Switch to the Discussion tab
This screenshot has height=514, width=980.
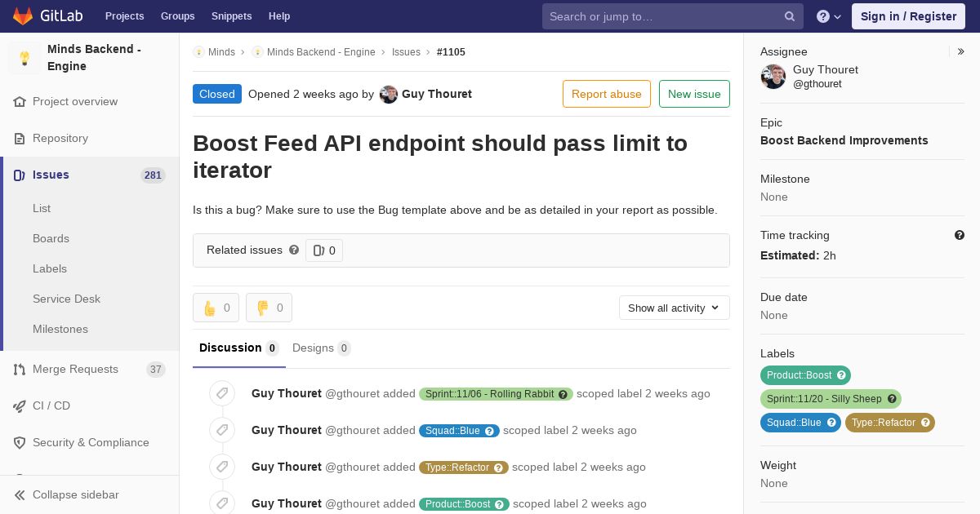point(239,348)
